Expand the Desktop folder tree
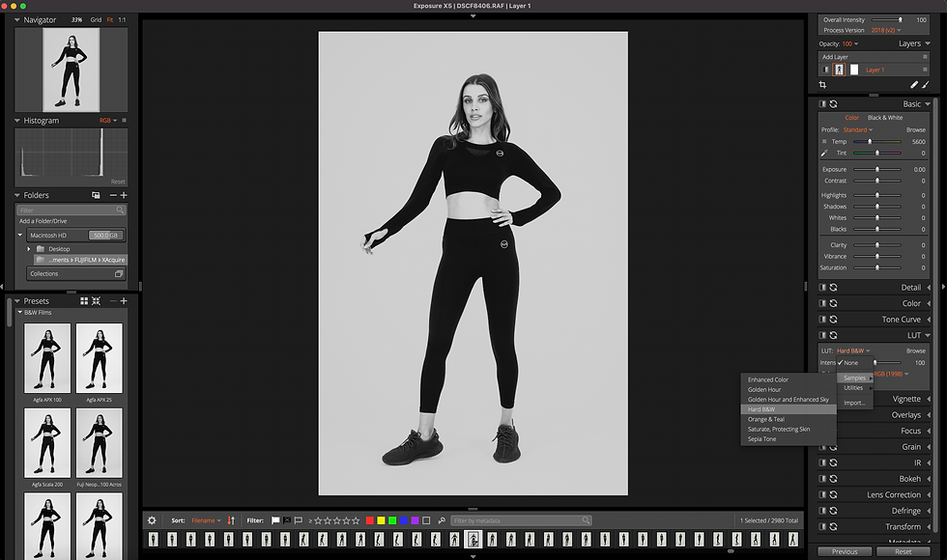 (x=28, y=249)
